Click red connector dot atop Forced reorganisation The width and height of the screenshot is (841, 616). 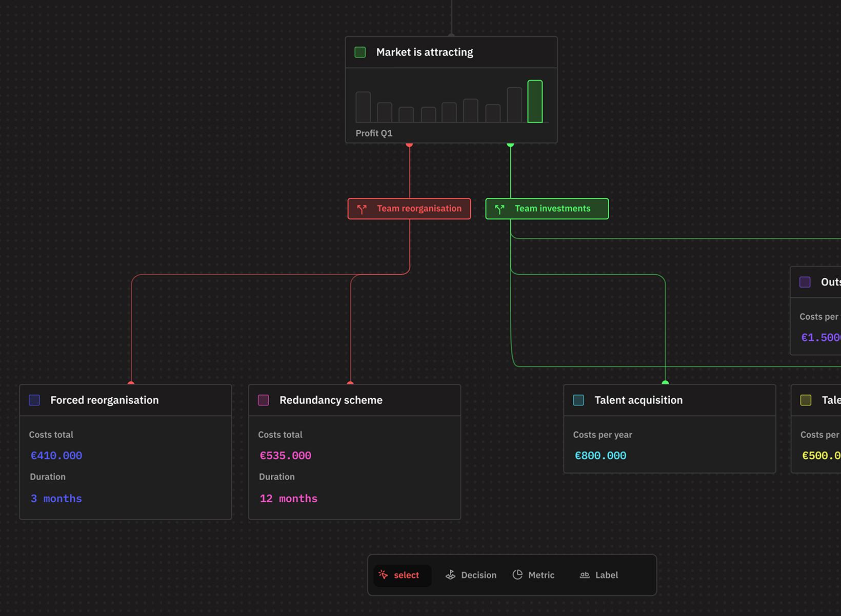131,383
